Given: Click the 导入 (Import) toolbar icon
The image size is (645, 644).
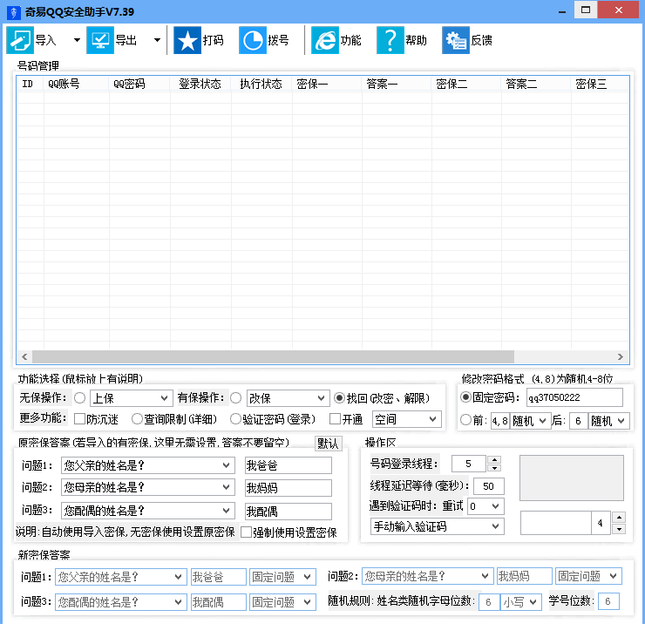Looking at the screenshot, I should (x=20, y=40).
